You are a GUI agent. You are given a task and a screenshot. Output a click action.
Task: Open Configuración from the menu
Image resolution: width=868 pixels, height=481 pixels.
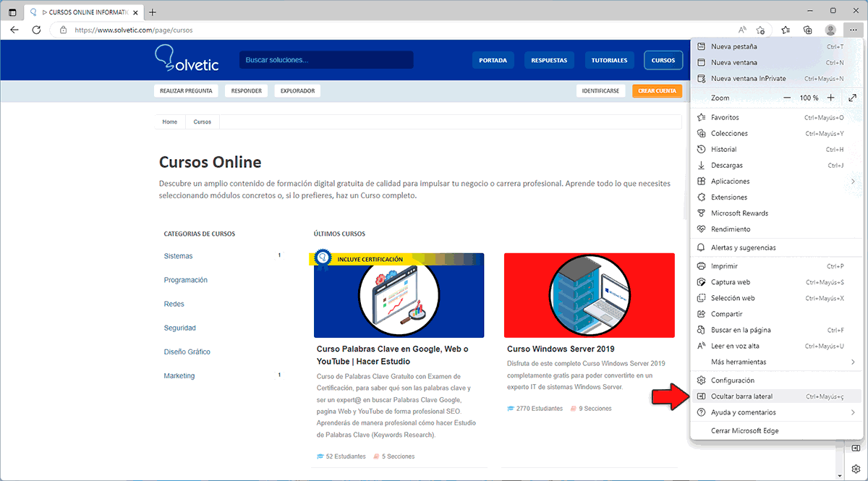[776, 380]
